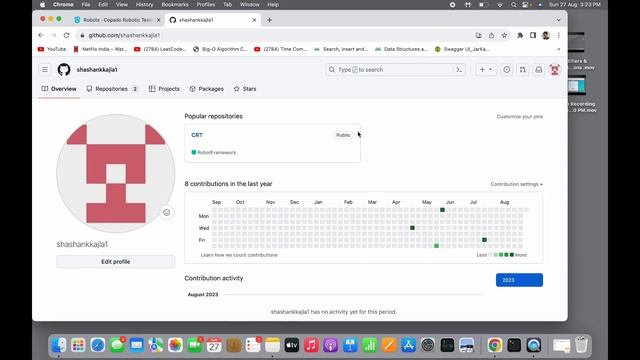Focus the GitHub search field
Screen dimensions: 640x360
point(395,70)
